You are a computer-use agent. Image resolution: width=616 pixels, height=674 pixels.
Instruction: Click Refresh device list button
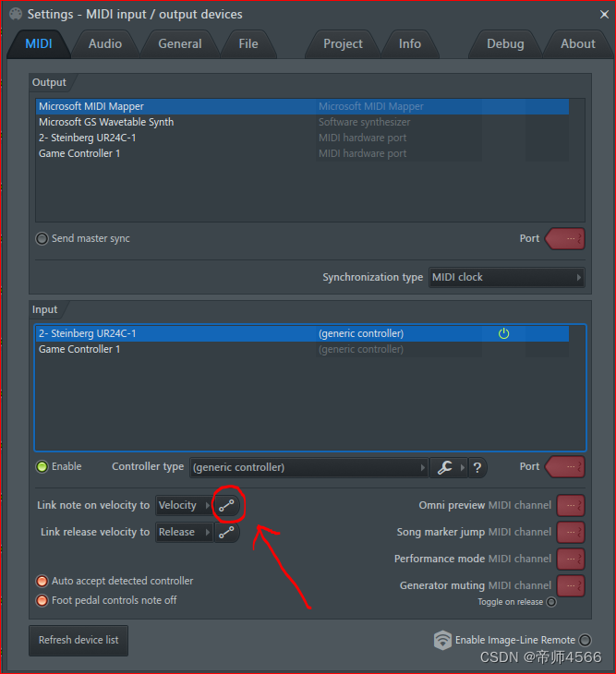click(79, 641)
